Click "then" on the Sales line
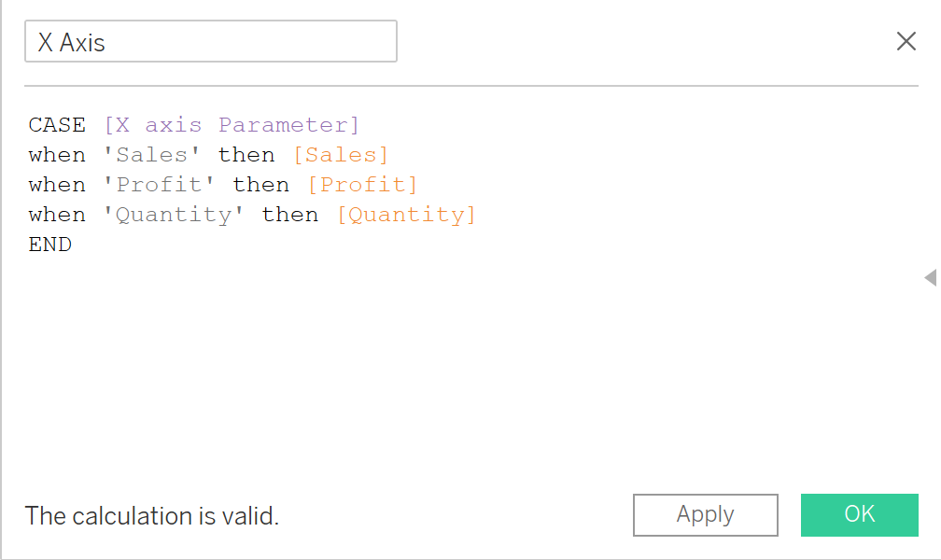This screenshot has width=941, height=560. [x=246, y=155]
